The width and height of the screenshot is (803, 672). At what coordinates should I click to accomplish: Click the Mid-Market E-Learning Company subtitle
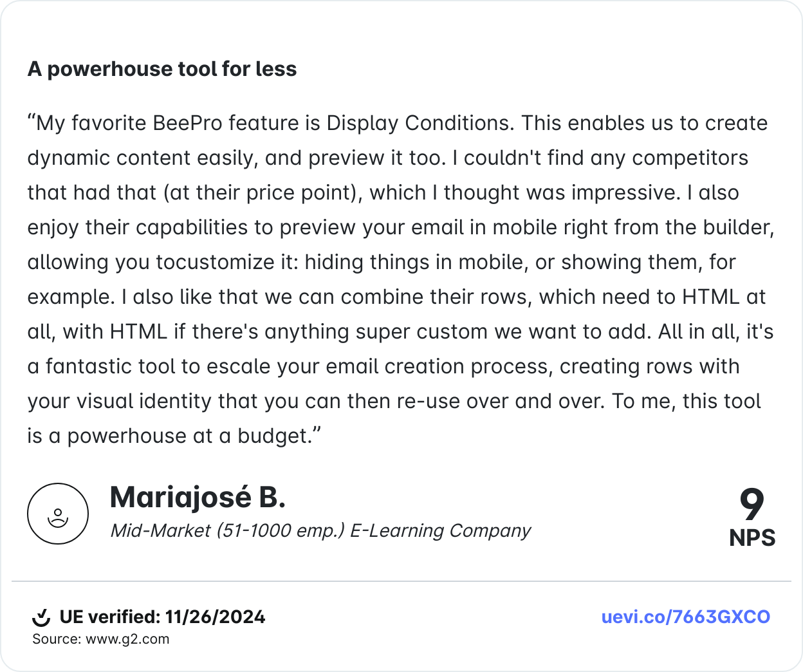pos(320,530)
